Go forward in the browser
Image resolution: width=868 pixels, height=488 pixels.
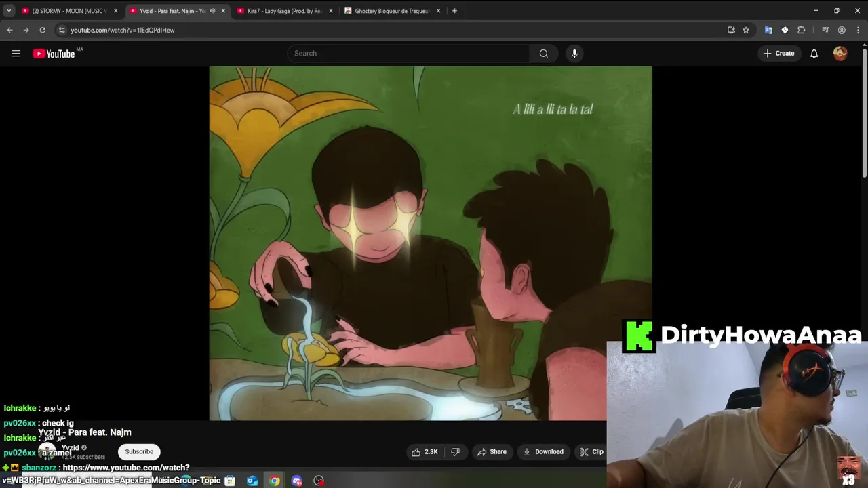(x=26, y=30)
